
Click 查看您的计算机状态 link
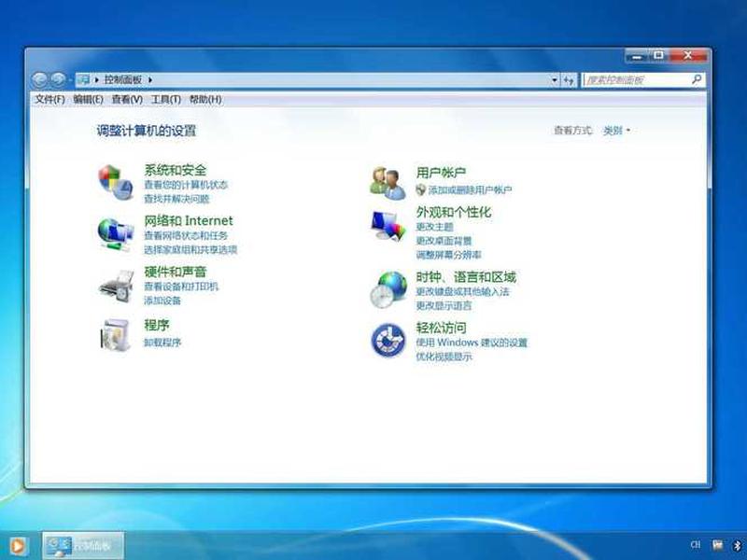point(186,185)
